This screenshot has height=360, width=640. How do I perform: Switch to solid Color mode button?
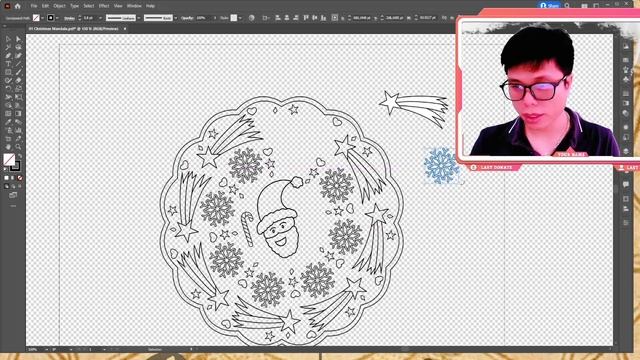[7, 178]
